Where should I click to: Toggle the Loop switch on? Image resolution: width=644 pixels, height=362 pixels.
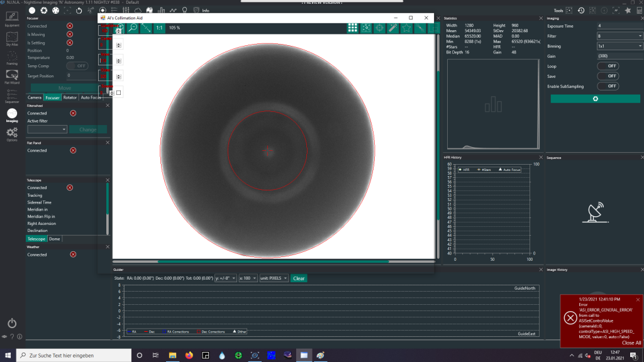(x=609, y=66)
